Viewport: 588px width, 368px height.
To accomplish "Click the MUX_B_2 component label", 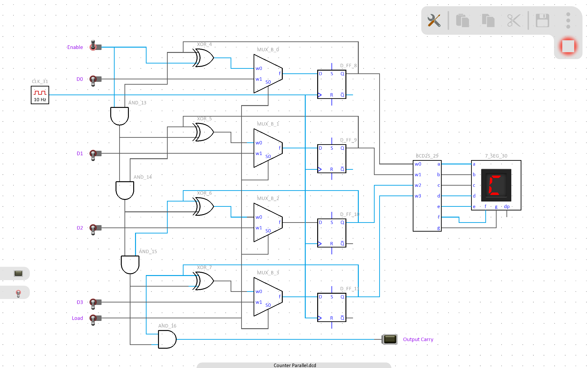I will point(268,198).
